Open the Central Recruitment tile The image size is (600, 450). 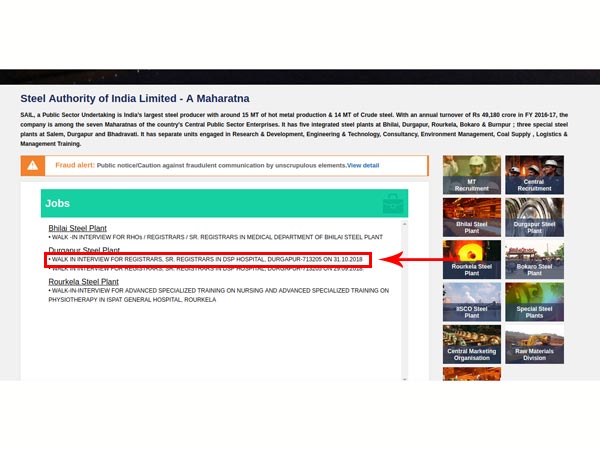click(534, 175)
